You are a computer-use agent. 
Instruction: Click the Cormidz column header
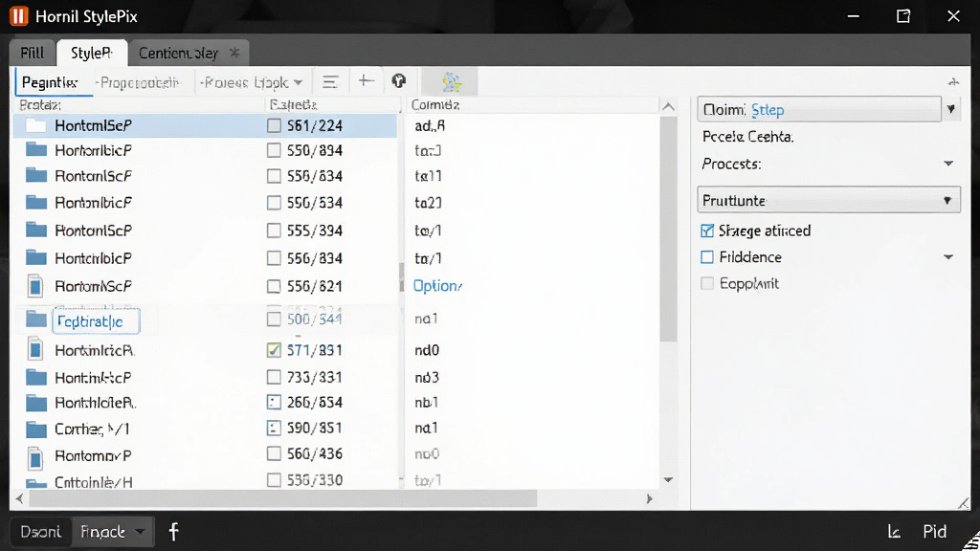click(435, 105)
